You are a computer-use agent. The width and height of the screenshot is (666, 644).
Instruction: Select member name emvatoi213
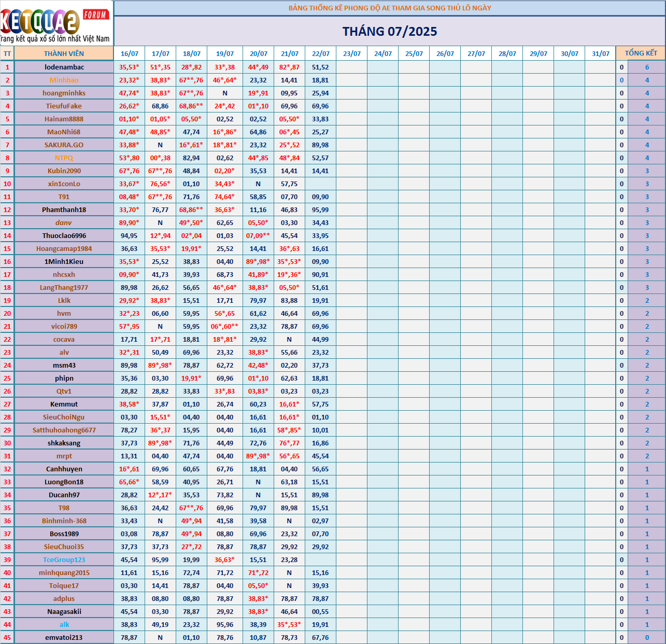coord(64,637)
